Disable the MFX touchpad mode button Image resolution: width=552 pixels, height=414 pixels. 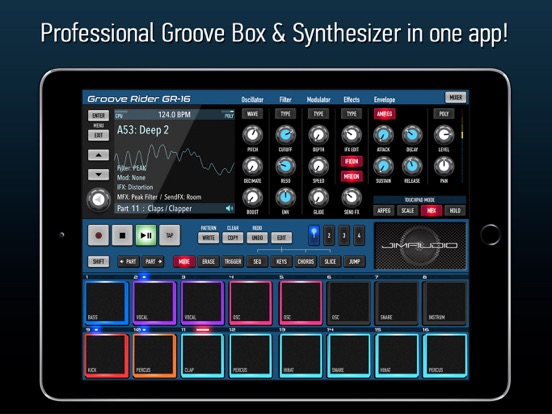click(x=431, y=211)
